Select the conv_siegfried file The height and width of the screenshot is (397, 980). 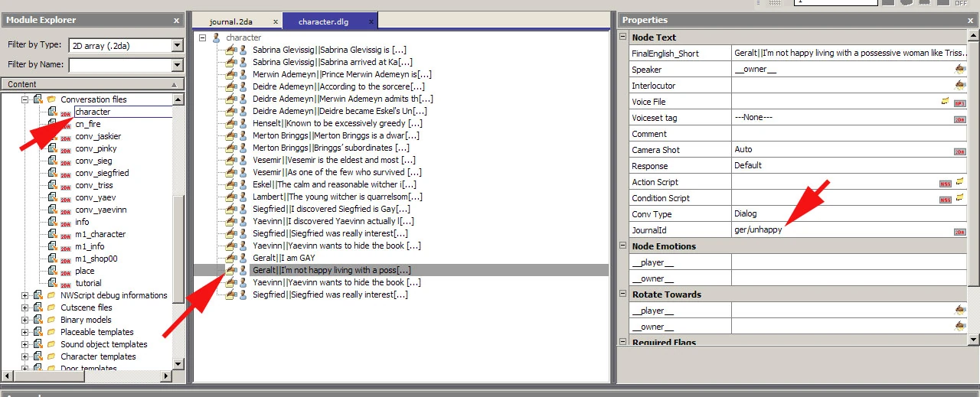pos(102,173)
